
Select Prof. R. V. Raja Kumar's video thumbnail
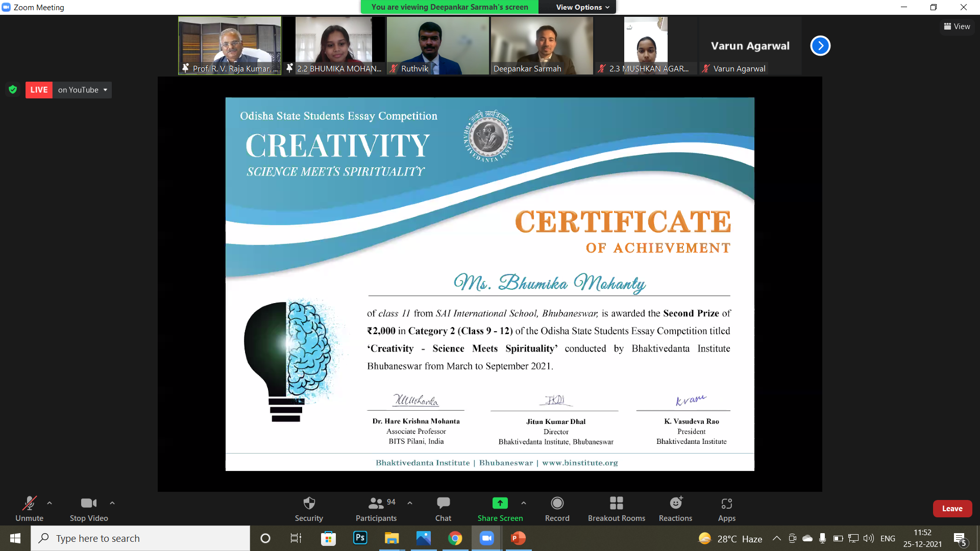coord(230,45)
